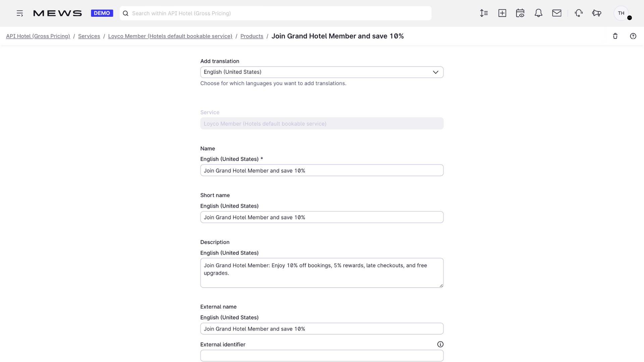Click the Name English input field
644x362 pixels.
pos(322,170)
